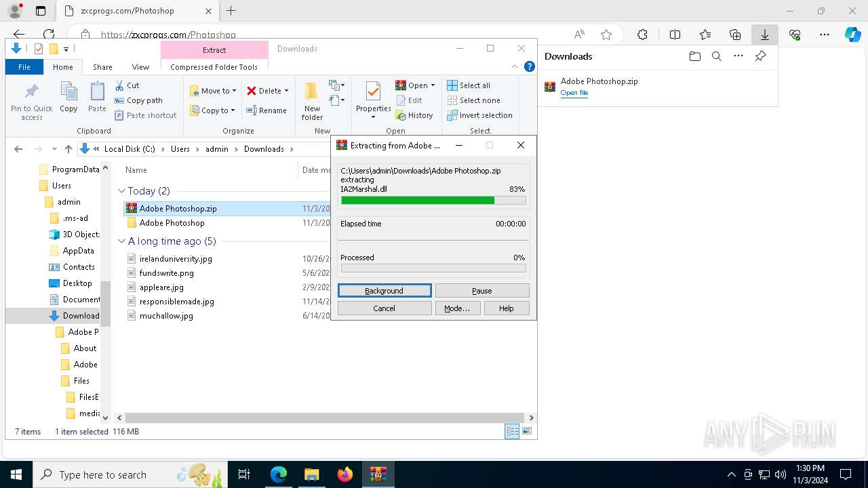The image size is (868, 488).
Task: Click Copy path in Clipboard group
Action: [138, 100]
